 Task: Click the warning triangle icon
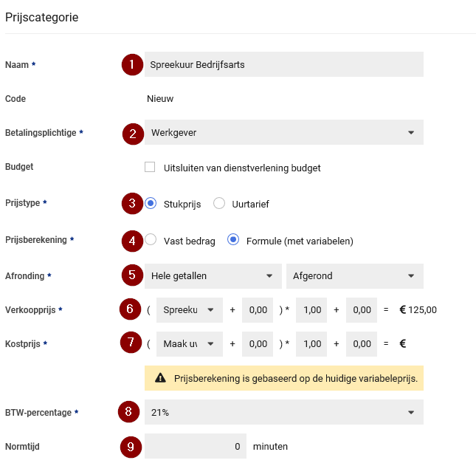tap(160, 378)
